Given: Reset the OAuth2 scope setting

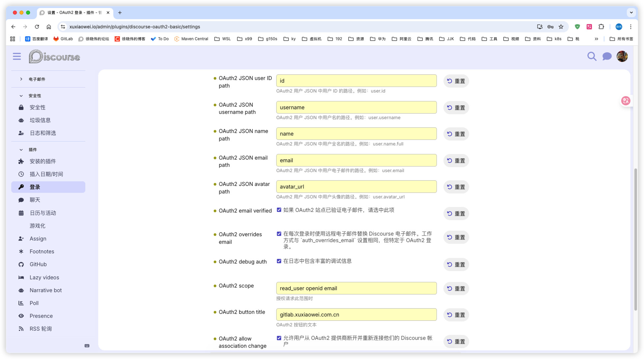Looking at the screenshot, I should (456, 289).
